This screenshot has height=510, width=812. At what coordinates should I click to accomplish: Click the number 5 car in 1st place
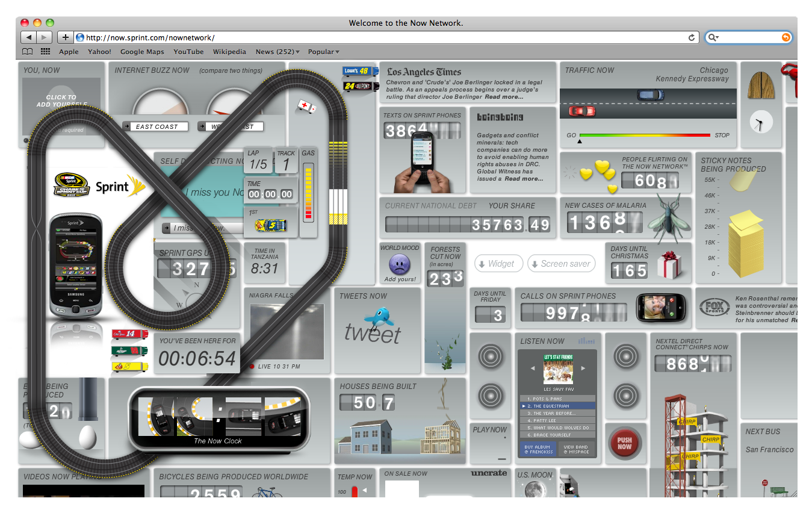pyautogui.click(x=270, y=226)
